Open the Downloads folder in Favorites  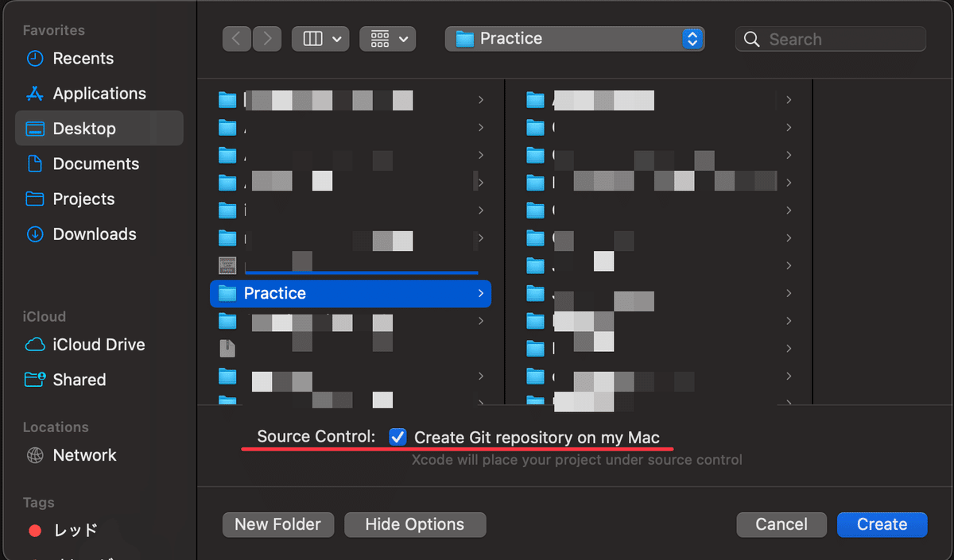tap(92, 234)
